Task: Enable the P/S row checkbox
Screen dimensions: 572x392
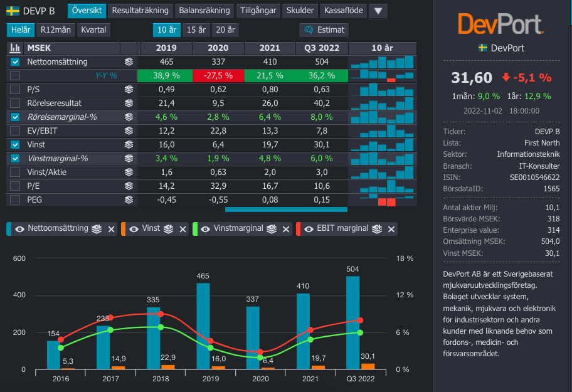Action: point(16,89)
